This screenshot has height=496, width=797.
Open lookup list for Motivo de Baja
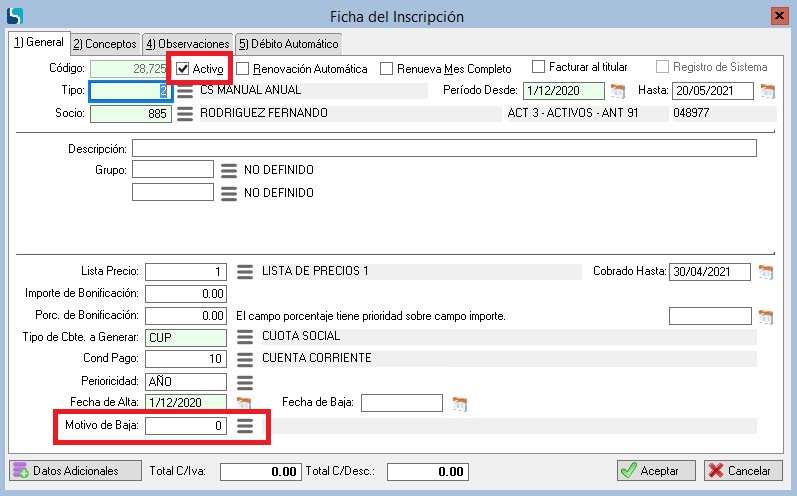[x=245, y=426]
